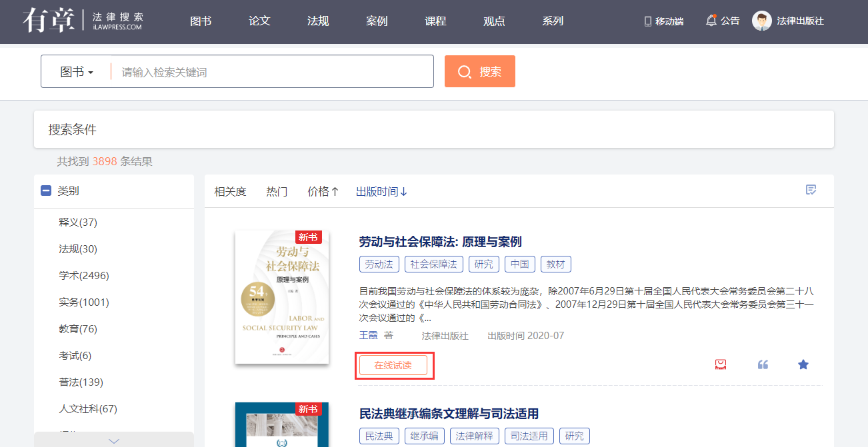Image resolution: width=868 pixels, height=447 pixels.
Task: Open the 案例 navigation tab
Action: pos(377,21)
